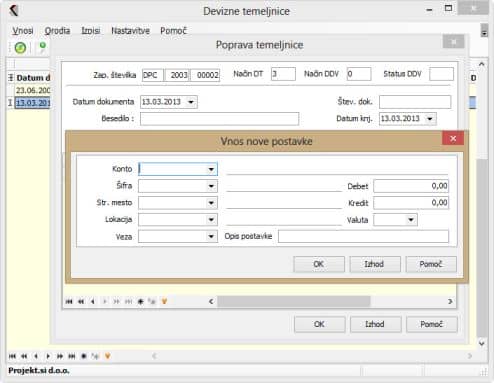The image size is (494, 383).
Task: Click the bookmark dot icon in main window navigator
Action: [x=84, y=356]
